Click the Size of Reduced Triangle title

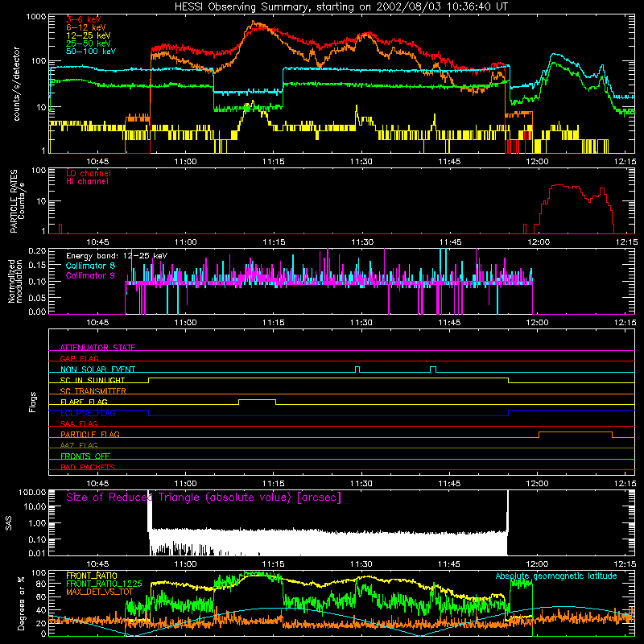204,497
